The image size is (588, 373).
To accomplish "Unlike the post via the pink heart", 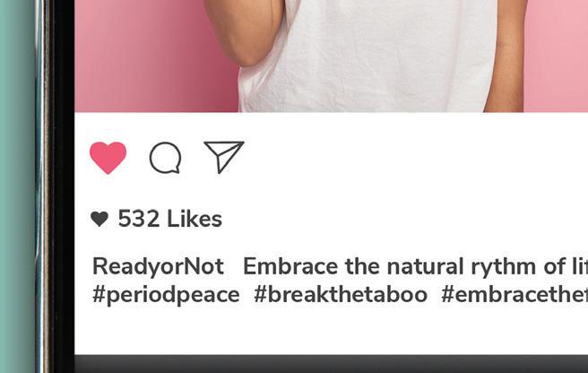I will pos(108,158).
